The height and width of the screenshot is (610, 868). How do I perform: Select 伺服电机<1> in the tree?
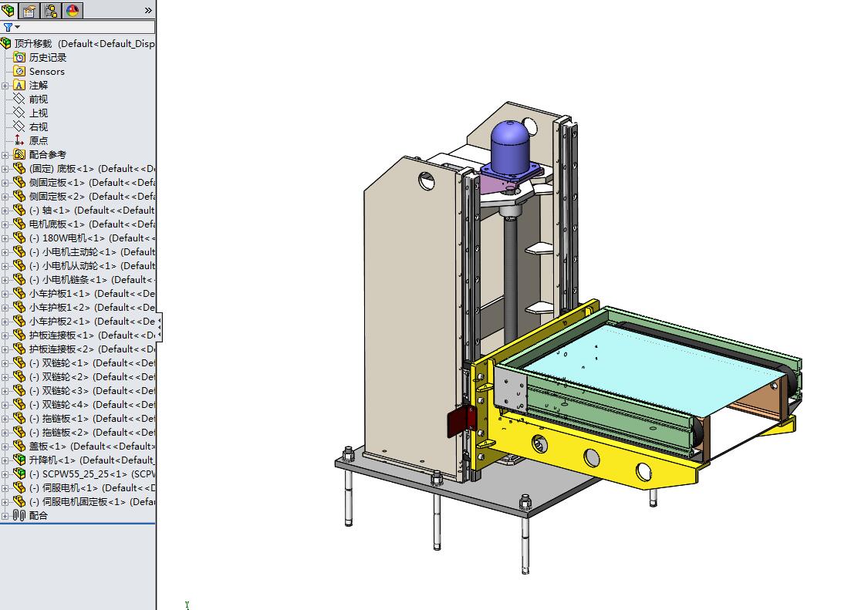[92, 487]
